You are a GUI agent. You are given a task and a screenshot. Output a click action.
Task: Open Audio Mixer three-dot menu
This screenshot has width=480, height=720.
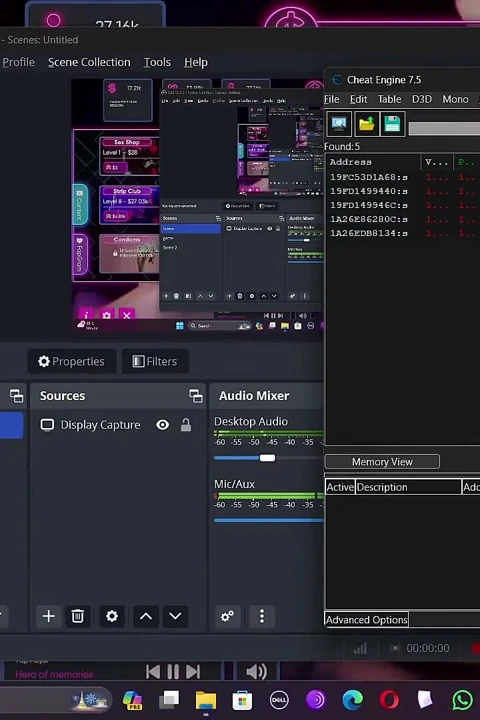tap(262, 616)
